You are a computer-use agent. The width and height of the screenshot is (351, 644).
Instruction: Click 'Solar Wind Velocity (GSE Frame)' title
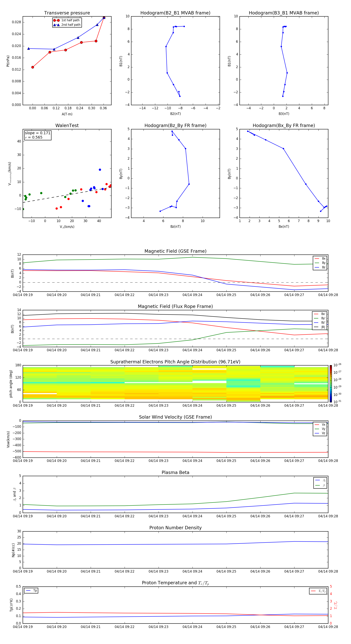[x=175, y=417]
